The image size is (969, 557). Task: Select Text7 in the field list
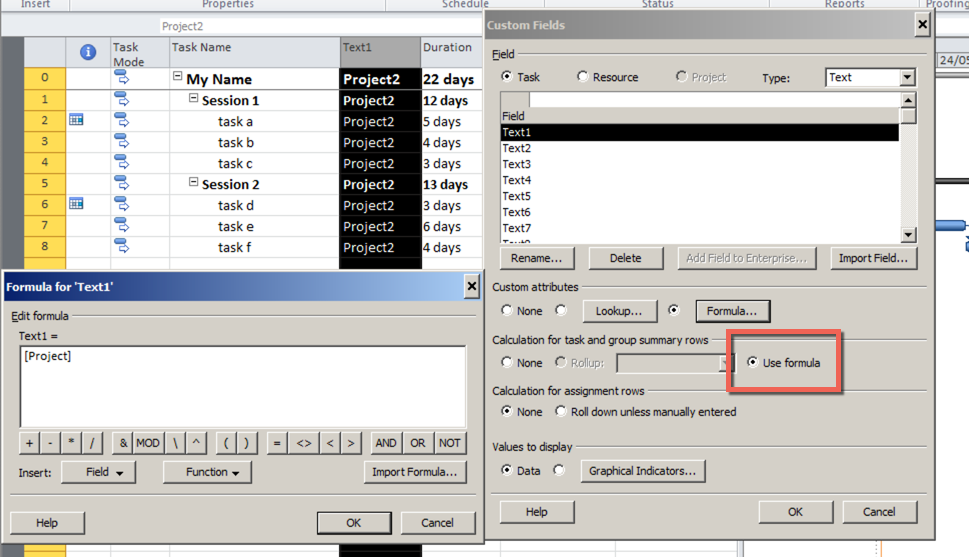(700, 228)
